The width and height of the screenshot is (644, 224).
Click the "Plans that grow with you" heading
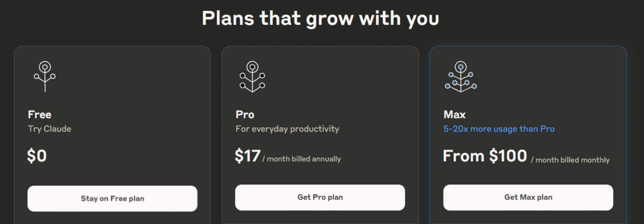click(320, 18)
